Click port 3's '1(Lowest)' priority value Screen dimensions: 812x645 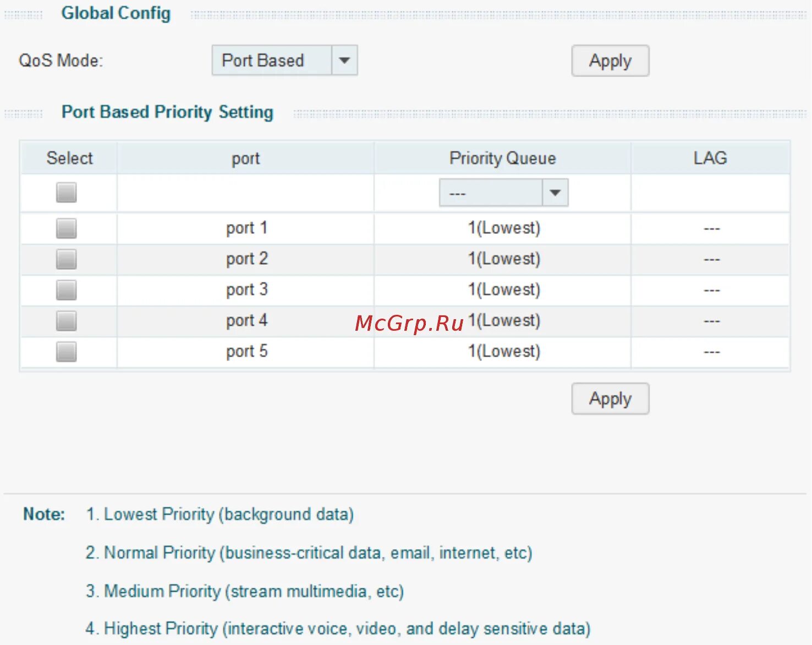[504, 289]
